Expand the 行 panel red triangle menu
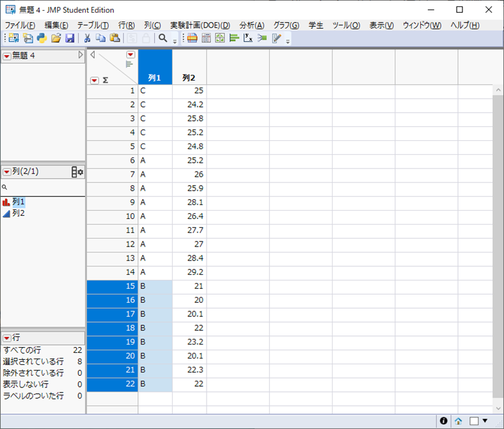 click(6, 337)
